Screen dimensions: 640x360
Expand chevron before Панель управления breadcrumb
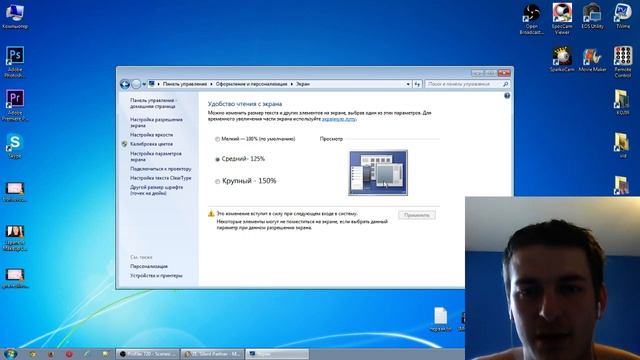158,84
